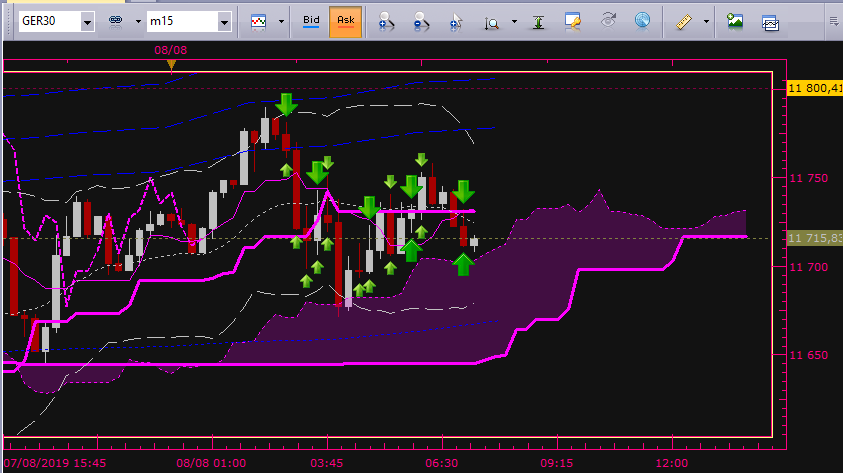843x473 pixels.
Task: Click the m15 timeframe text field
Action: [182, 22]
